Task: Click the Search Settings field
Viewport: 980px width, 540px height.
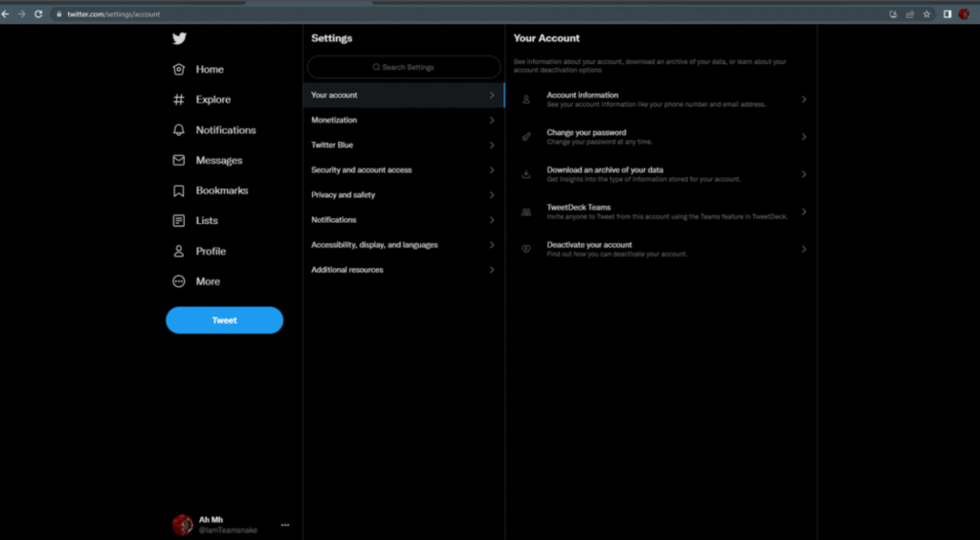Action: (x=404, y=67)
